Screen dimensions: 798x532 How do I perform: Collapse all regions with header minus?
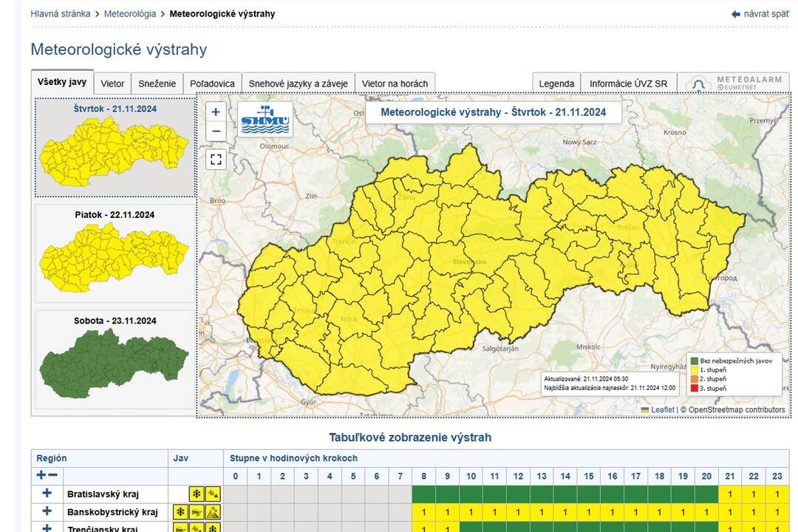[53, 475]
